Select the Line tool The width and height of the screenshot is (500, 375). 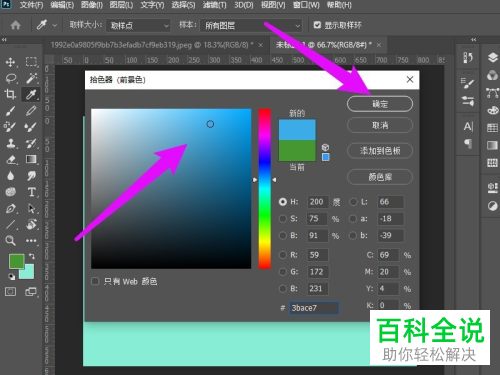coord(10,224)
